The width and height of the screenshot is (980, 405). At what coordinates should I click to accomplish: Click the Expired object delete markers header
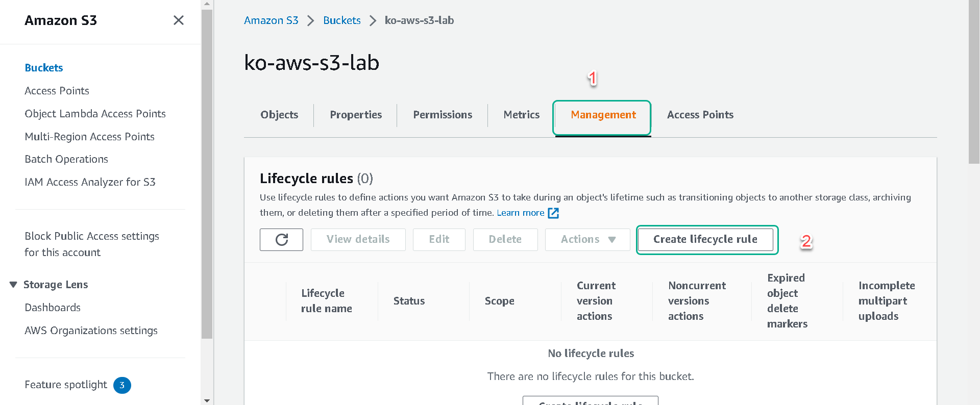pos(787,301)
